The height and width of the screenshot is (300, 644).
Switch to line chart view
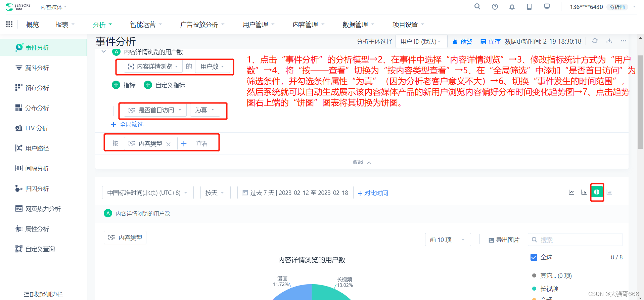click(x=571, y=192)
